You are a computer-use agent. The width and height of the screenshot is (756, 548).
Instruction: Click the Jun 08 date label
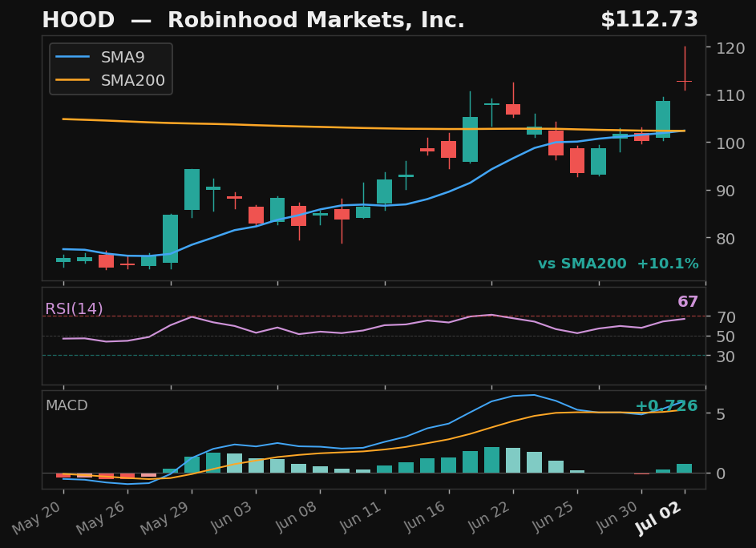coord(294,518)
